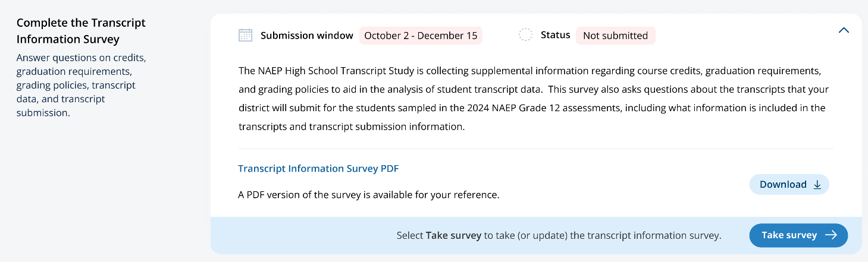This screenshot has width=868, height=262.
Task: Click the download arrow icon
Action: pyautogui.click(x=817, y=185)
